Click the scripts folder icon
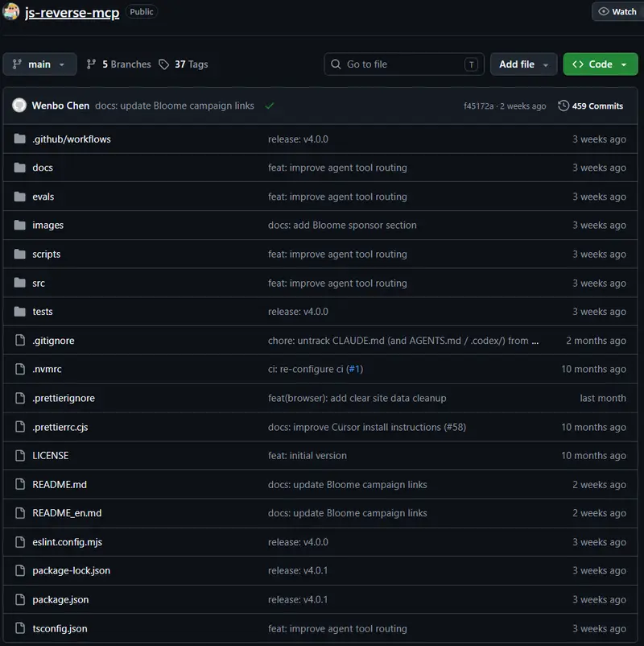Screen dimensions: 644x646 point(19,254)
